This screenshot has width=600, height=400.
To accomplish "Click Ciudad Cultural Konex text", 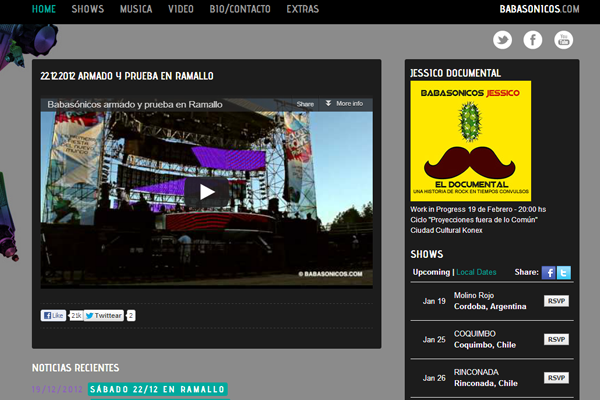I will point(446,230).
